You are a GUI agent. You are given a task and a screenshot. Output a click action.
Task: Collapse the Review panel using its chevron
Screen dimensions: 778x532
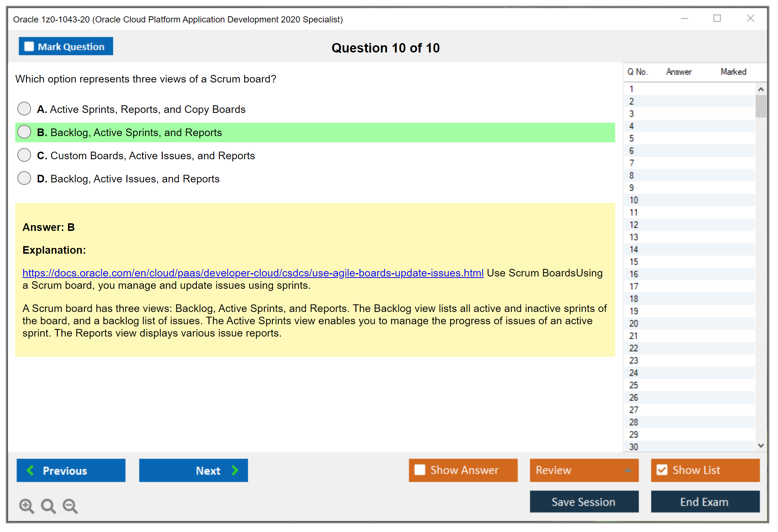(x=629, y=470)
